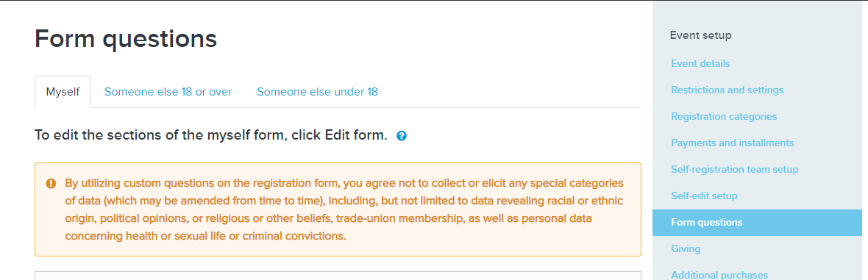Screen dimensions: 868x280
Task: Click the blue help question mark icon
Action: pos(402,135)
